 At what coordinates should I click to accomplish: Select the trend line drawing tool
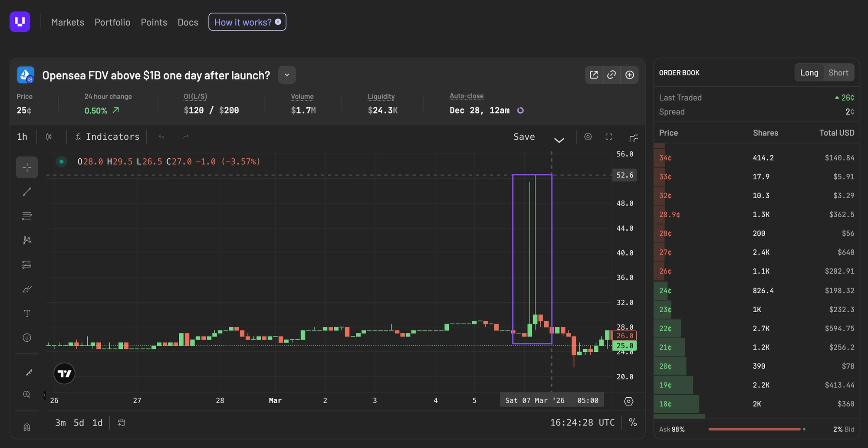point(27,192)
